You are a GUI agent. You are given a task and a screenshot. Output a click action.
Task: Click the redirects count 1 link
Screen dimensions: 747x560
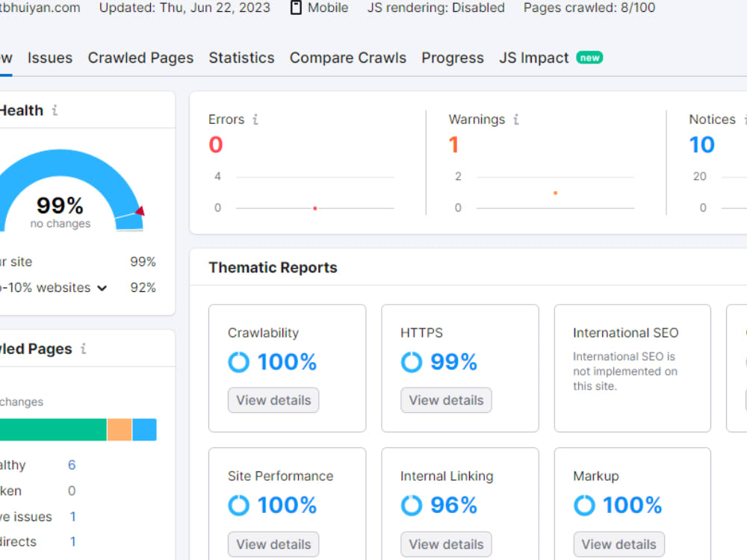click(72, 541)
